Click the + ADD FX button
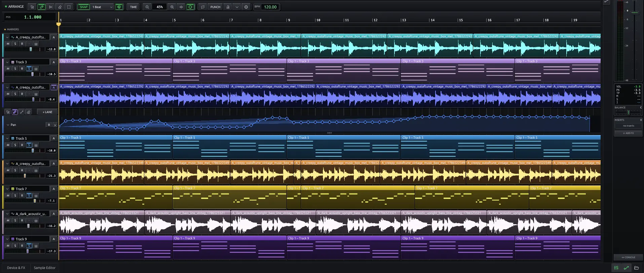The image size is (644, 273). [x=628, y=133]
